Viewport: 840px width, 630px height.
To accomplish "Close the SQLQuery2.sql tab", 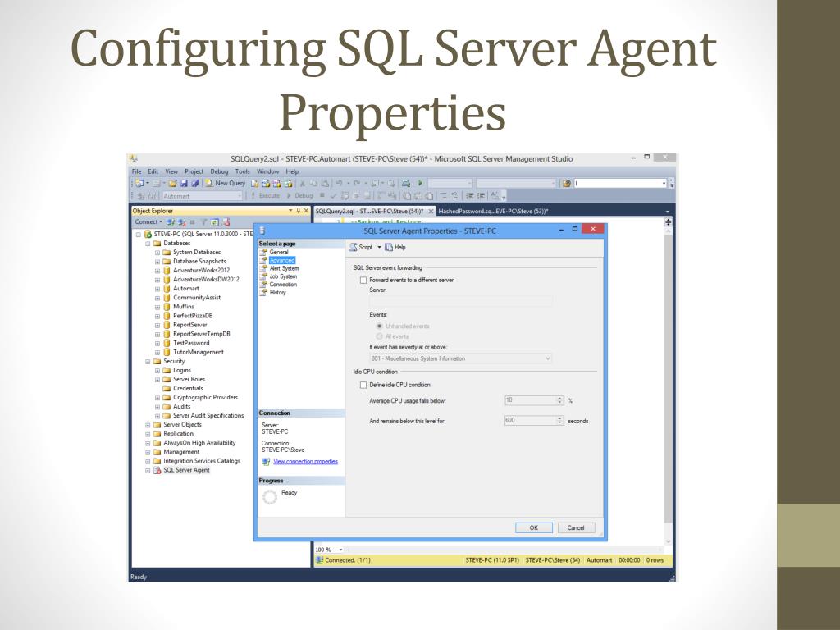I will coord(431,211).
